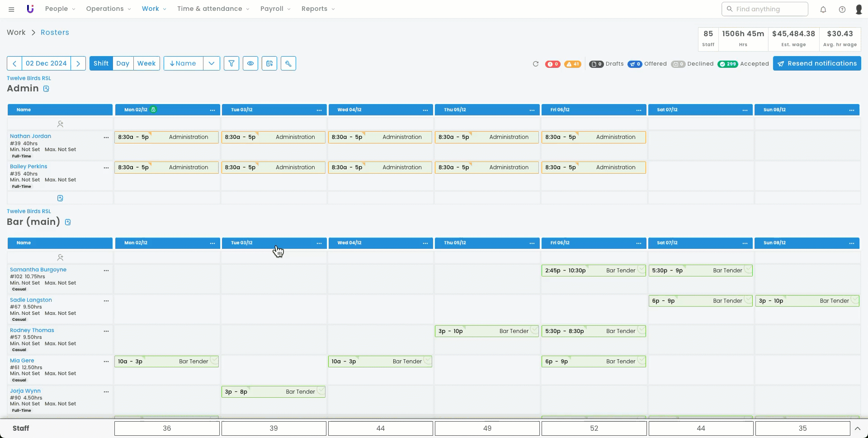Switch roster view to Day
Viewport: 868px width, 438px height.
pos(123,63)
